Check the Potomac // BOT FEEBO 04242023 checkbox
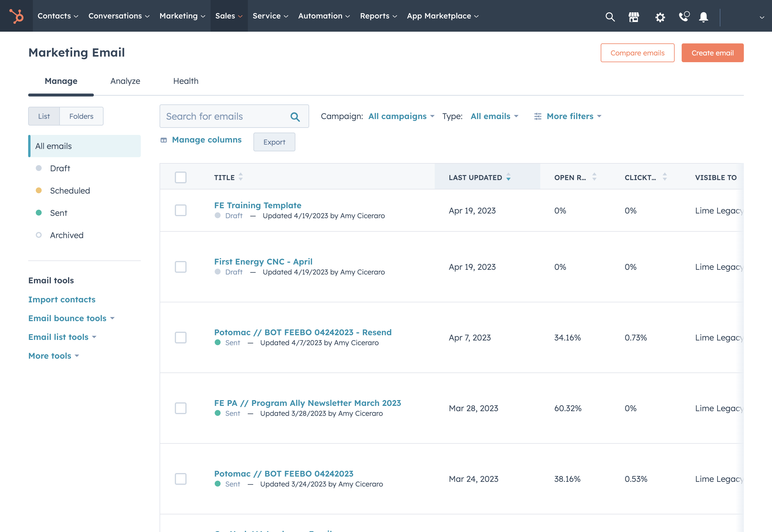772x532 pixels. click(x=181, y=479)
